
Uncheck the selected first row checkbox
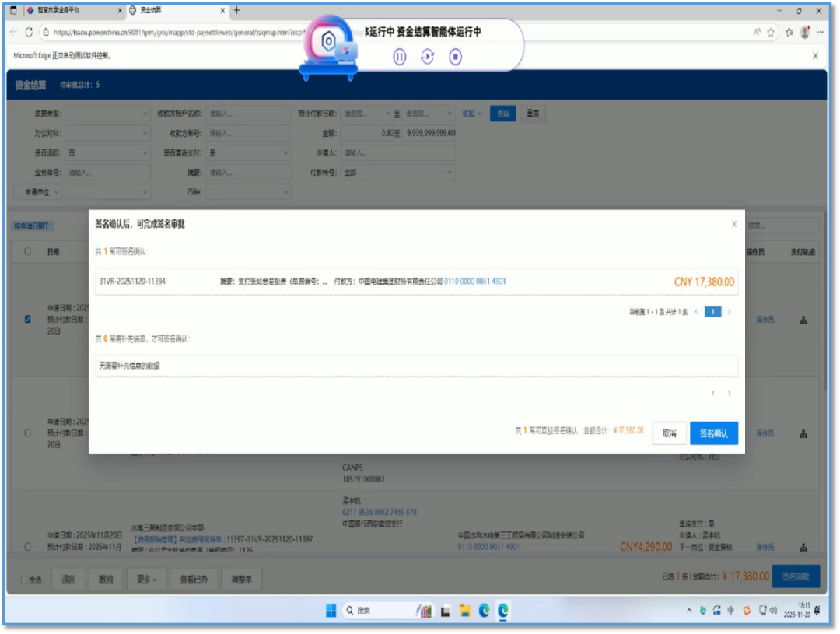point(28,320)
